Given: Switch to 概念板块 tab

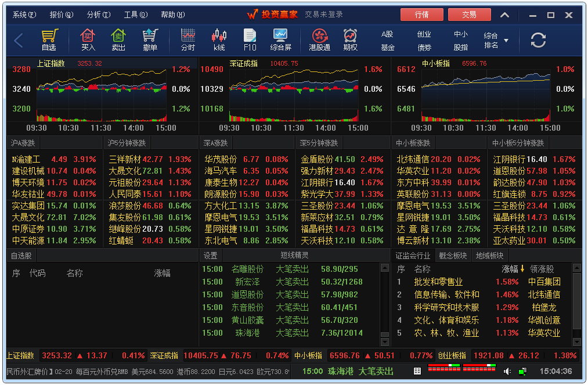Looking at the screenshot, I should tap(453, 256).
